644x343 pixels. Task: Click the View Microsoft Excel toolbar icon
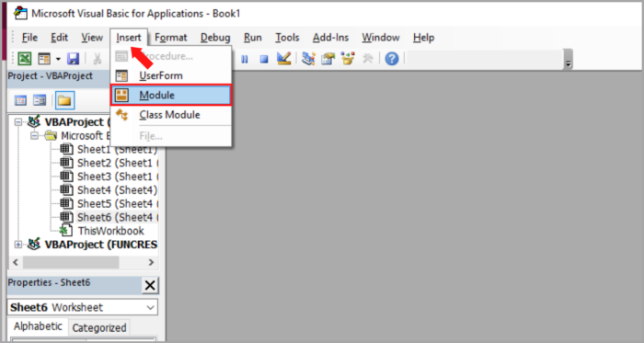(25, 59)
